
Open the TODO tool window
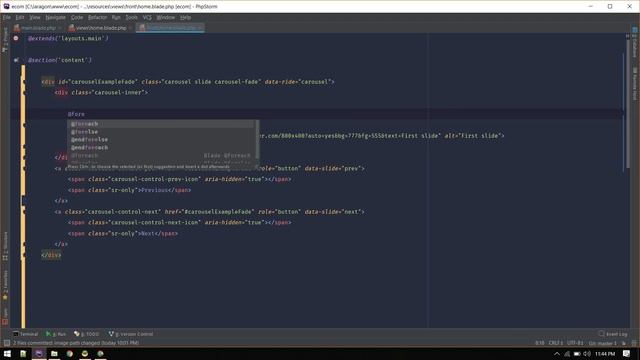(x=87, y=334)
